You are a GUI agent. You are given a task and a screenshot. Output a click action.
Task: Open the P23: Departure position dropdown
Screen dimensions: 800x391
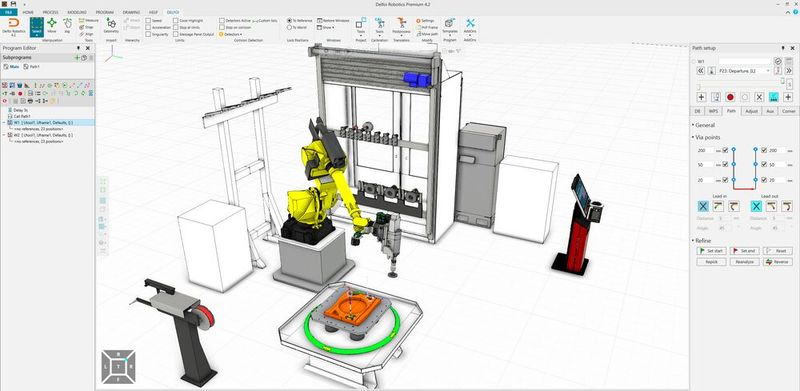[744, 71]
